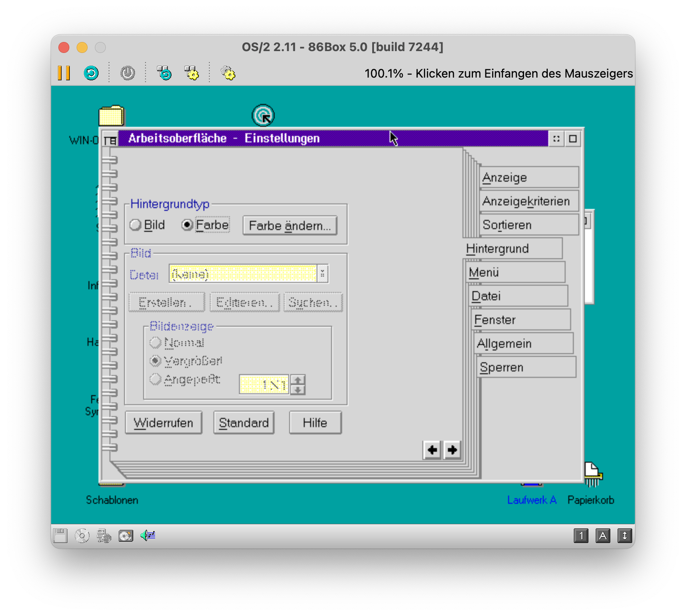Open Hilfe for the background page
This screenshot has height=616, width=686.
(x=315, y=423)
